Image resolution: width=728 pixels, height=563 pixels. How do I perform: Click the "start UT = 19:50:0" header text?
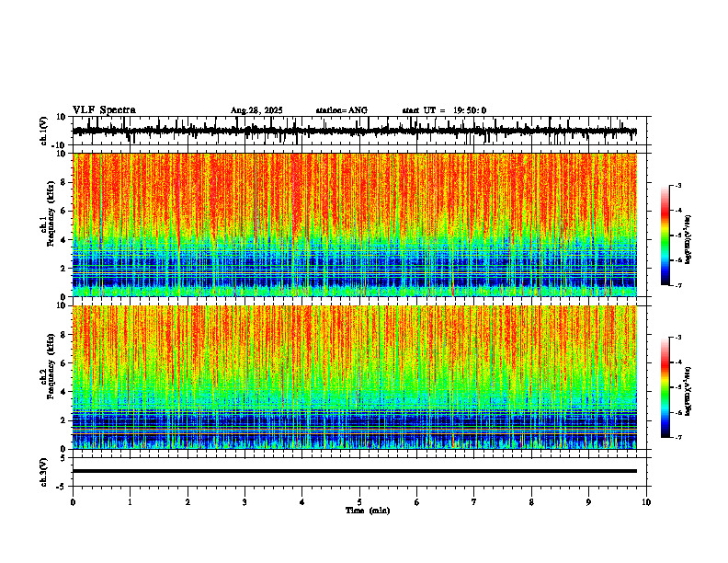coord(444,110)
